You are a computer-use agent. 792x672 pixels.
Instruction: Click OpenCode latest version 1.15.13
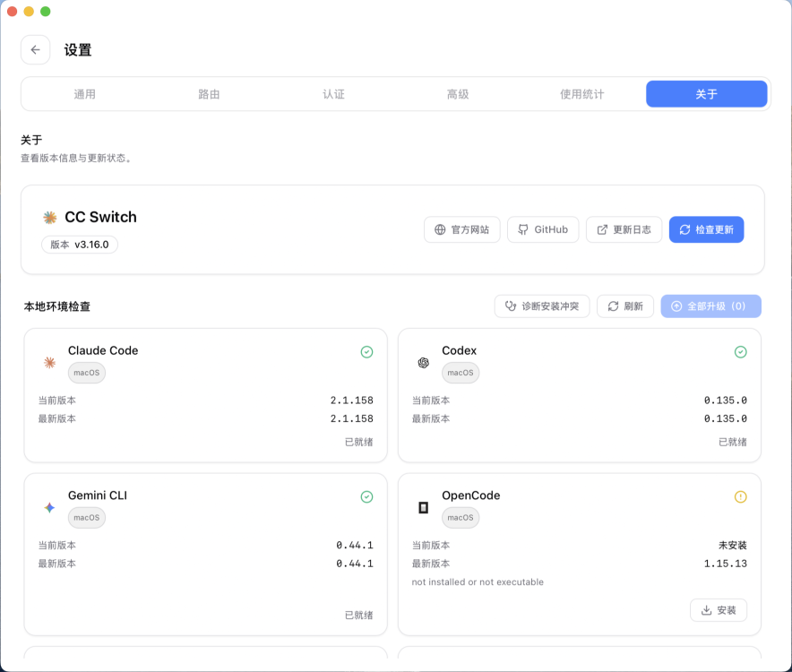(x=726, y=564)
